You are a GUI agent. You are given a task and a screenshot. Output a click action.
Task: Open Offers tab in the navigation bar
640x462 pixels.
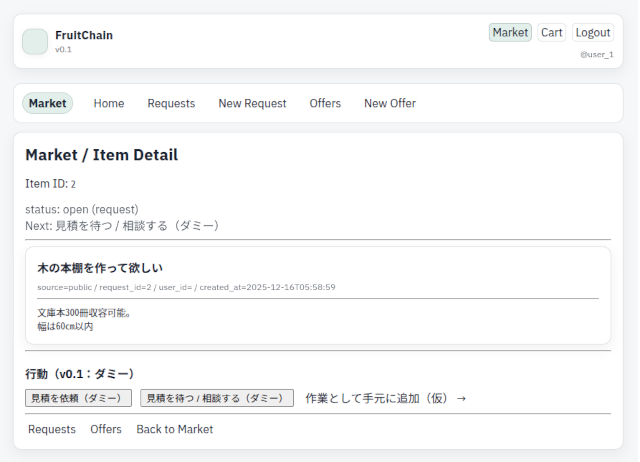coord(325,103)
